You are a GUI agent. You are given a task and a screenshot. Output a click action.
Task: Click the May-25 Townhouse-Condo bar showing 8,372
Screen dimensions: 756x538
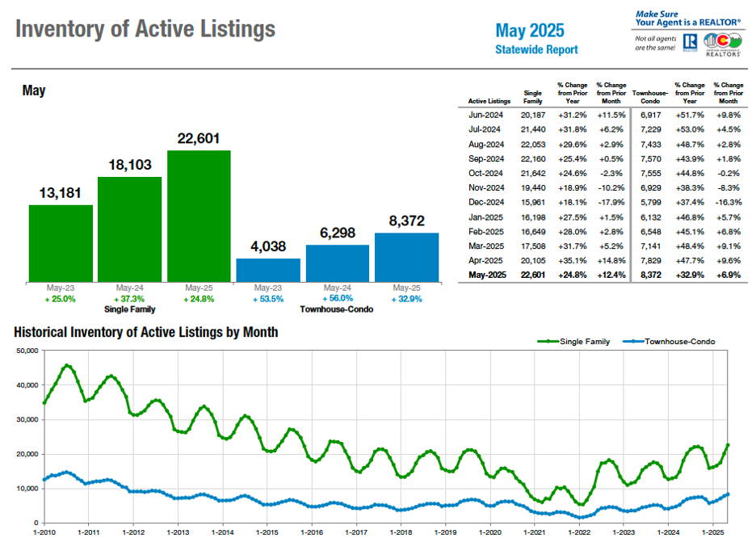[406, 257]
